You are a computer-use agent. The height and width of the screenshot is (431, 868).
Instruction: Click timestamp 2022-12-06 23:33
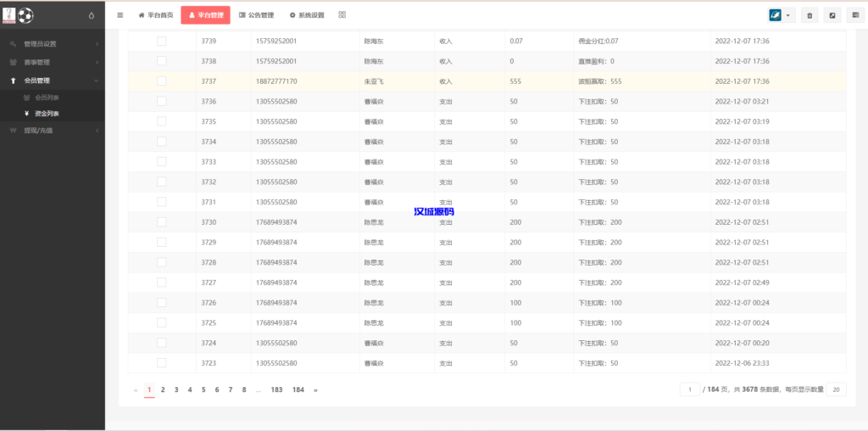point(743,363)
